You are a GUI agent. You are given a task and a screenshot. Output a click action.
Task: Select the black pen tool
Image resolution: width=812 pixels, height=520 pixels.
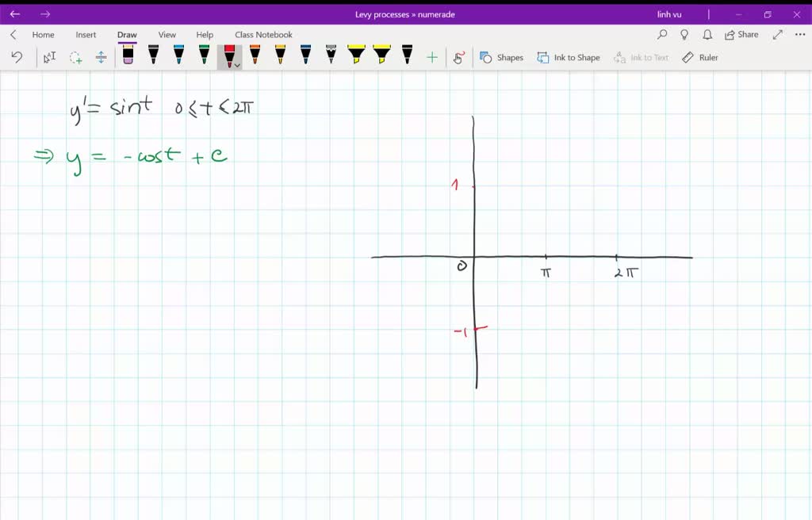(x=153, y=55)
